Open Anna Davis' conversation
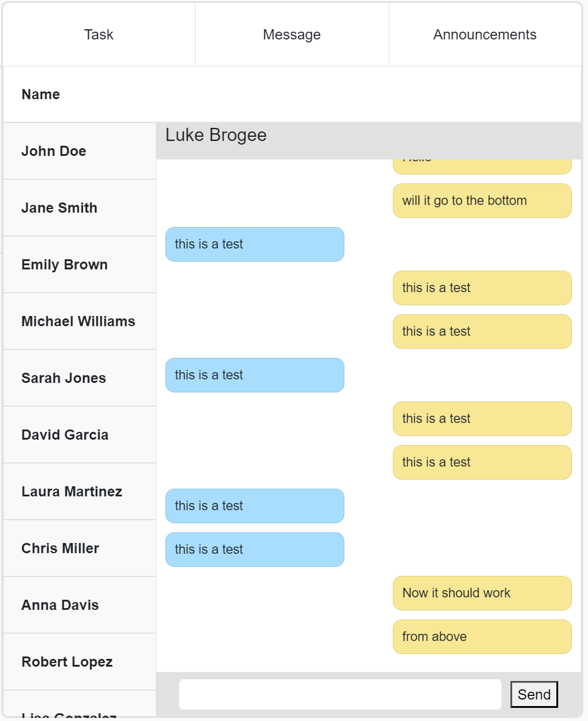The image size is (588, 721). pyautogui.click(x=60, y=605)
